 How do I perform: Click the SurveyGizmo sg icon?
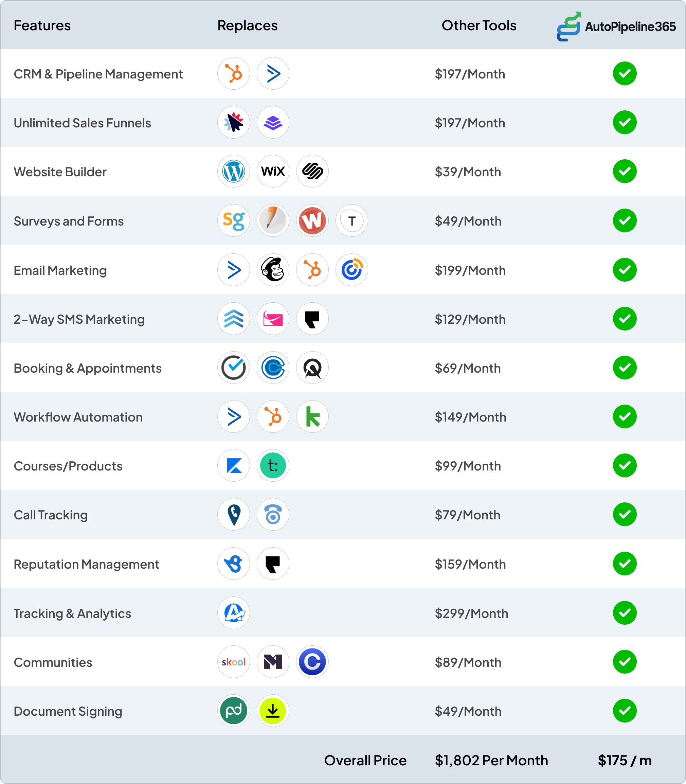pyautogui.click(x=234, y=220)
